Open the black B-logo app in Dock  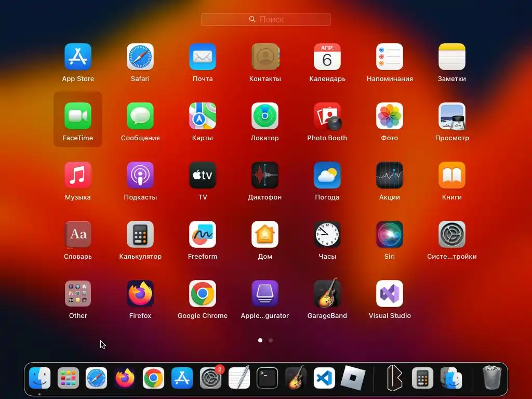click(395, 378)
